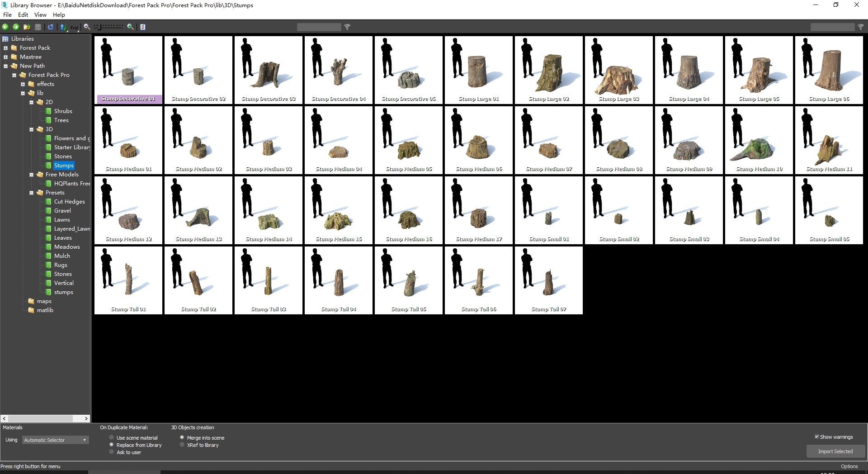Expand the Forest Pack library node
Viewport: 868px width, 474px height.
point(5,48)
